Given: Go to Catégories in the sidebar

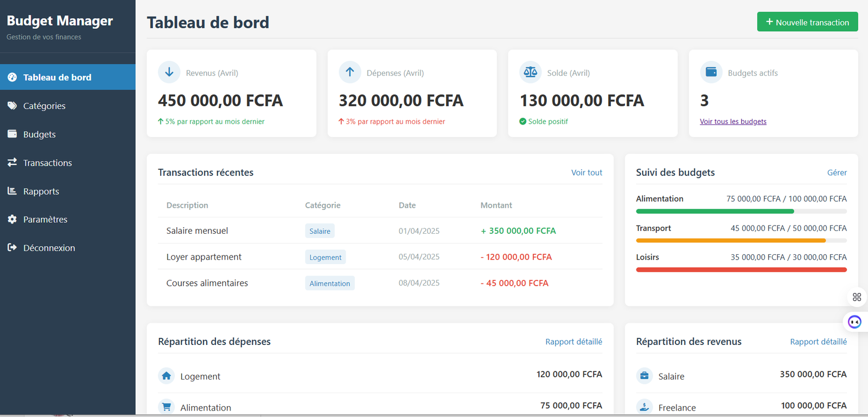Looking at the screenshot, I should click(x=68, y=106).
